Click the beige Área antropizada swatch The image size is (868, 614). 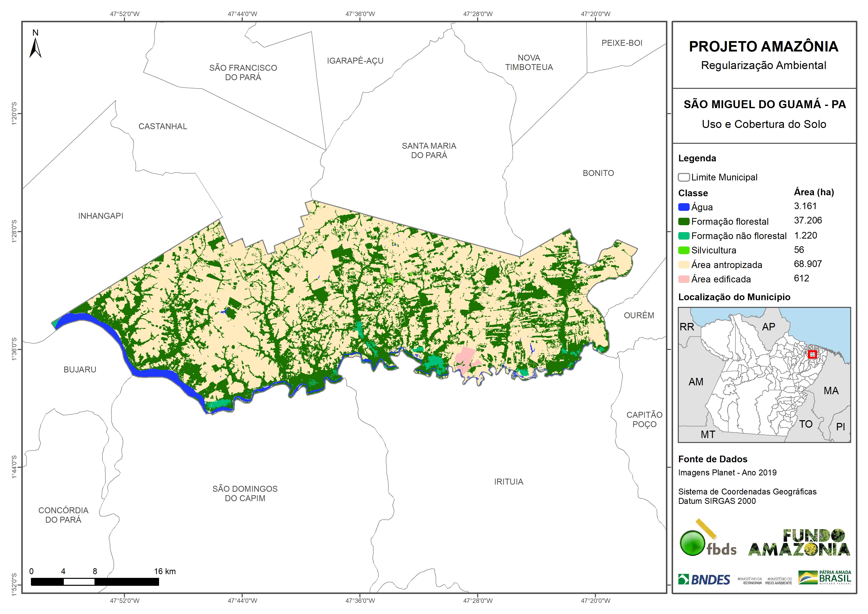[683, 265]
